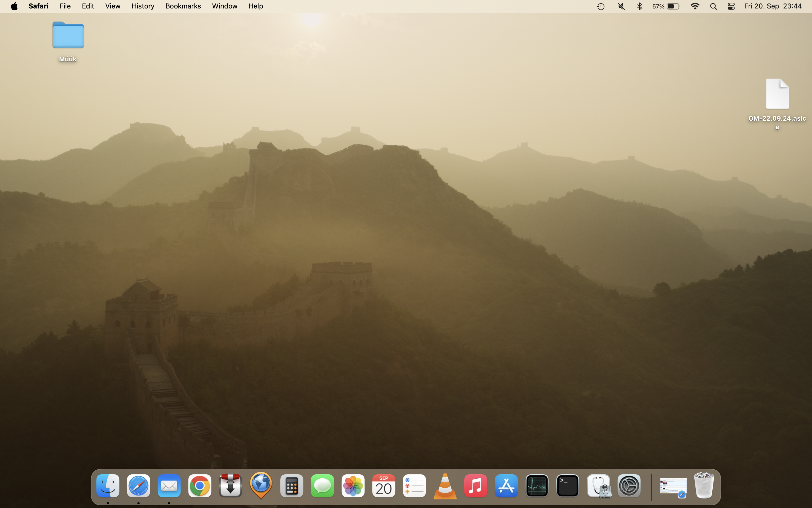Launch Activity Monitor from the Dock
The height and width of the screenshot is (508, 812).
pos(537,486)
